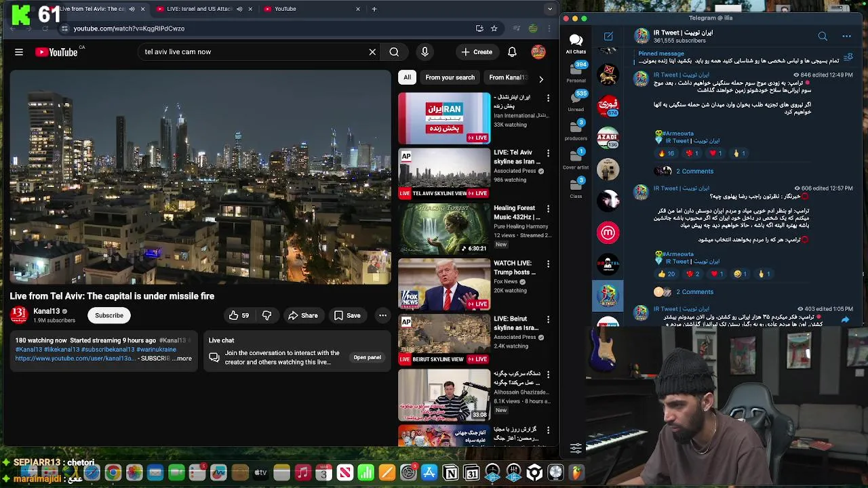Open the Iran International live thumbnail
This screenshot has width=868, height=488.
[444, 118]
